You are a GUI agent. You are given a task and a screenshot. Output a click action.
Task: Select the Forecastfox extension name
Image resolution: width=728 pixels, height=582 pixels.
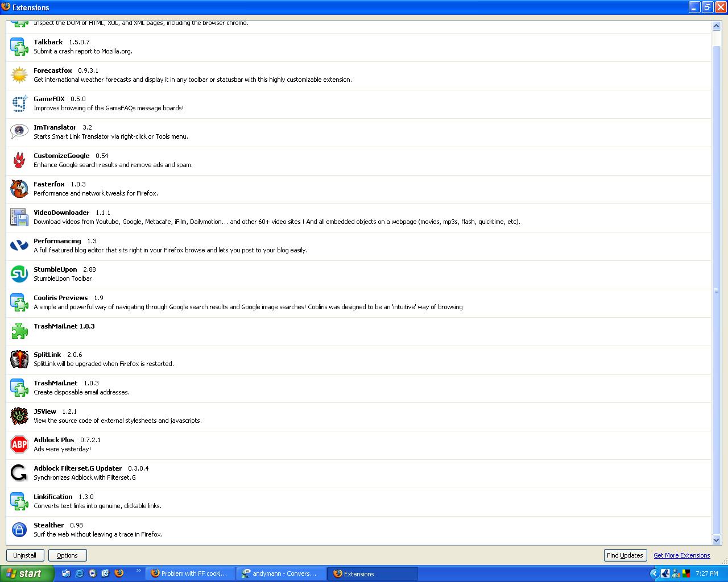click(53, 70)
